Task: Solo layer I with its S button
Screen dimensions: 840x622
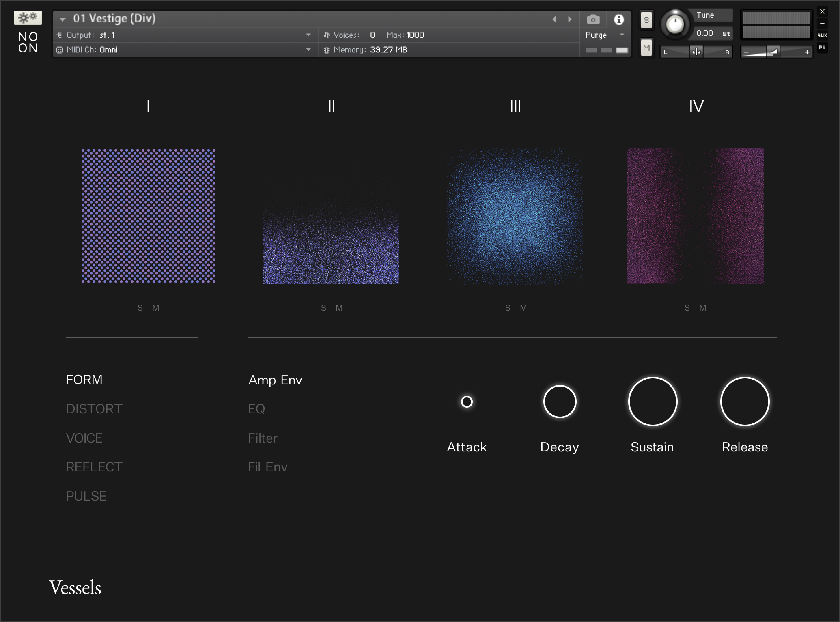Action: [140, 308]
